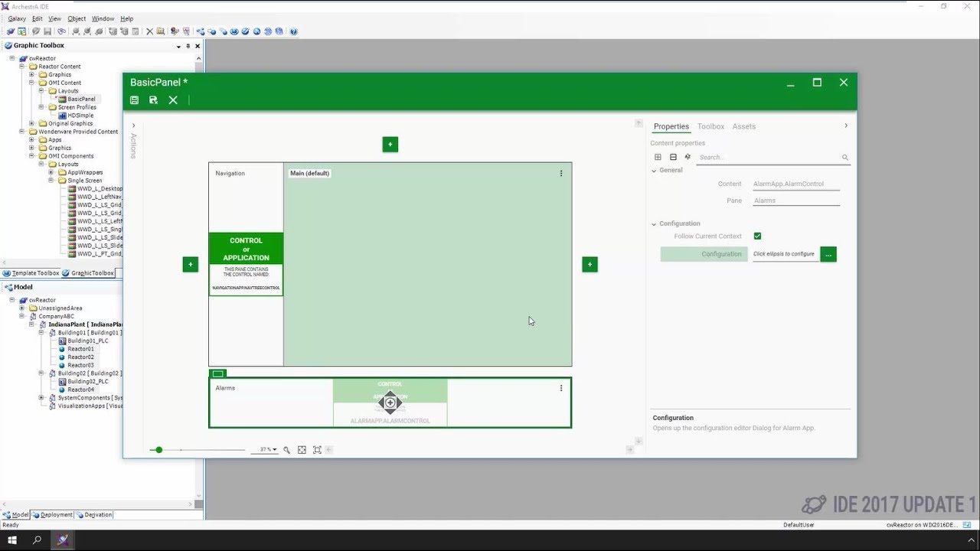Open Graphic Toolbox panel dropdown arrow
Viewport: 980px width, 551px height.
179,46
